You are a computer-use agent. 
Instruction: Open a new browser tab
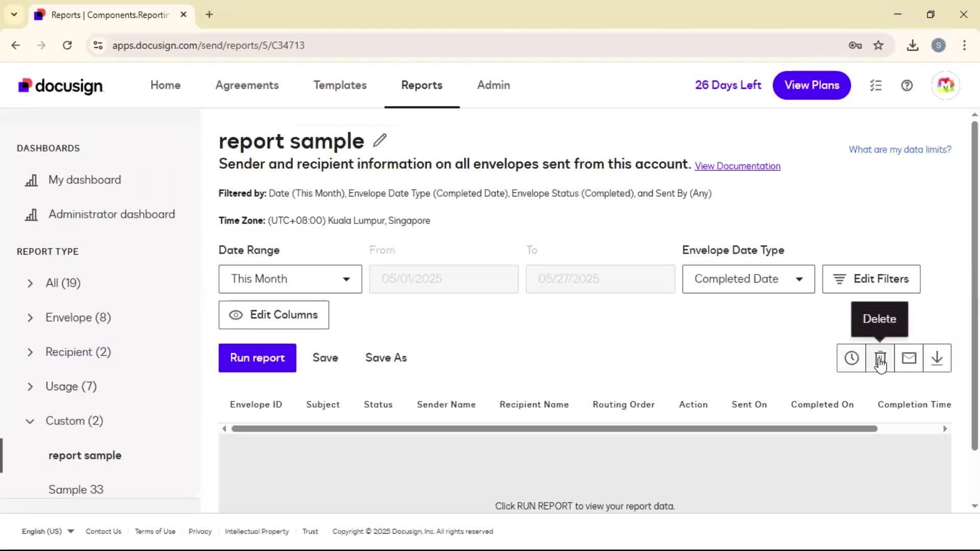coord(209,14)
